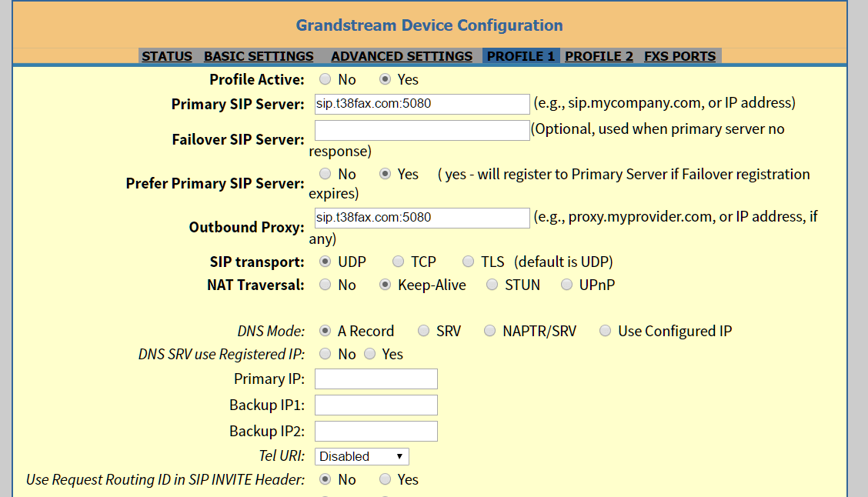Set NAT Traversal to UPnP

[x=566, y=285]
